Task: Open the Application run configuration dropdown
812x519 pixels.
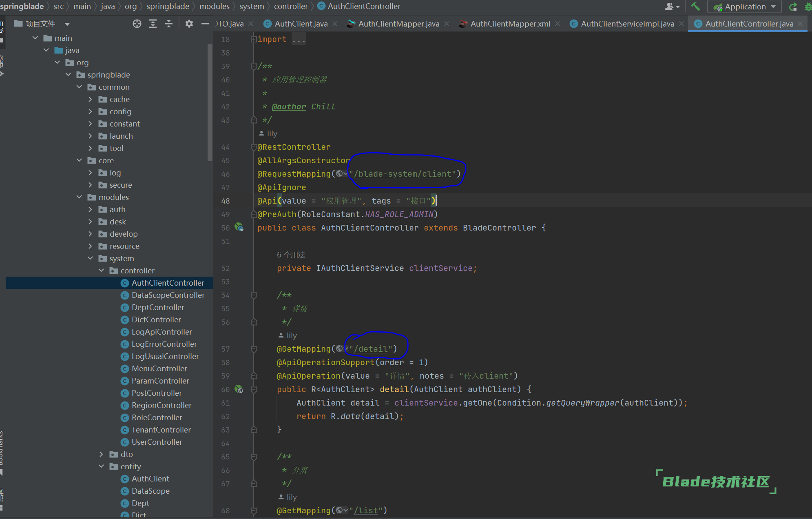Action: click(744, 7)
